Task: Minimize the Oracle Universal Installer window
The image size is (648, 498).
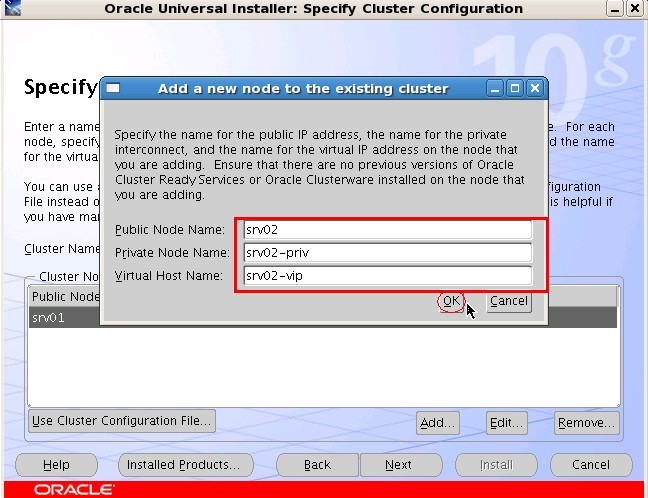Action: click(615, 8)
